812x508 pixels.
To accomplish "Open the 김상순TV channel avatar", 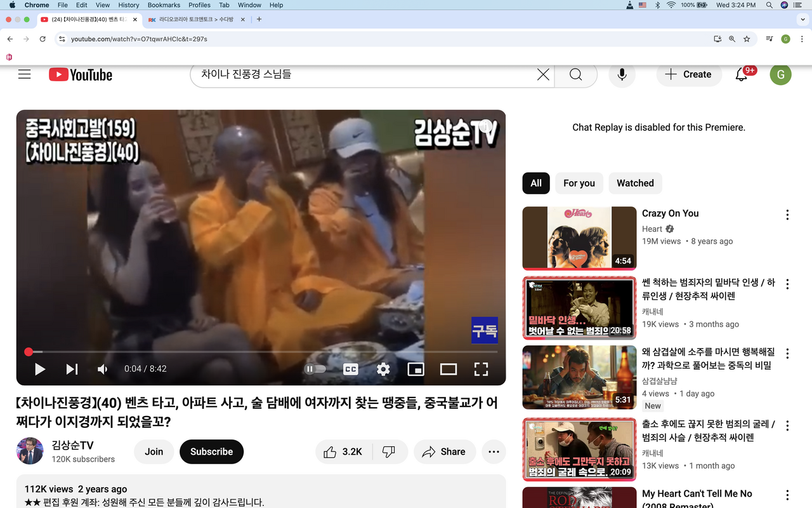I will 30,451.
